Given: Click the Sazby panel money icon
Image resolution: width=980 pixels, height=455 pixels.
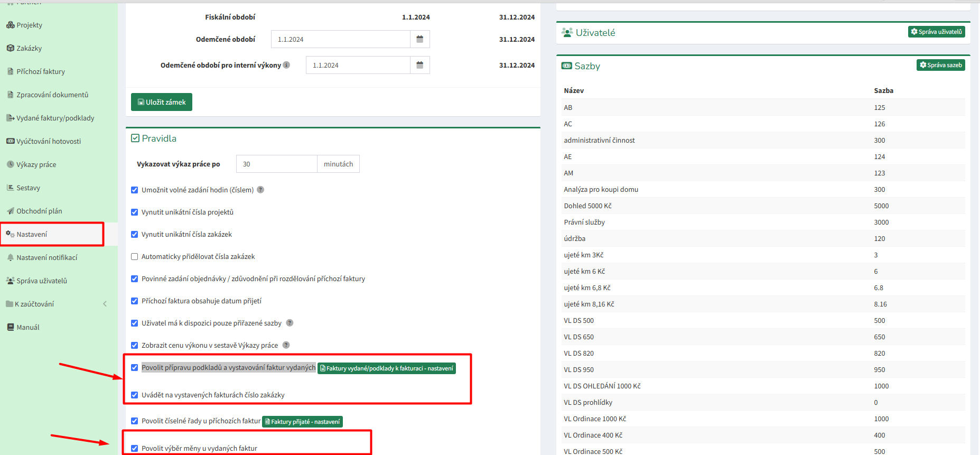Looking at the screenshot, I should (567, 66).
